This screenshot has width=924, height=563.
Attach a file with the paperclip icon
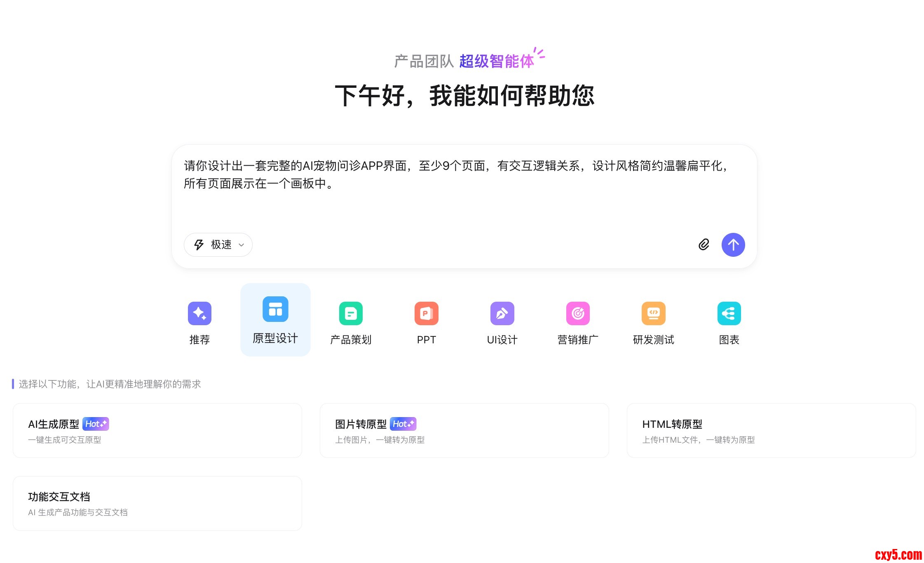704,244
